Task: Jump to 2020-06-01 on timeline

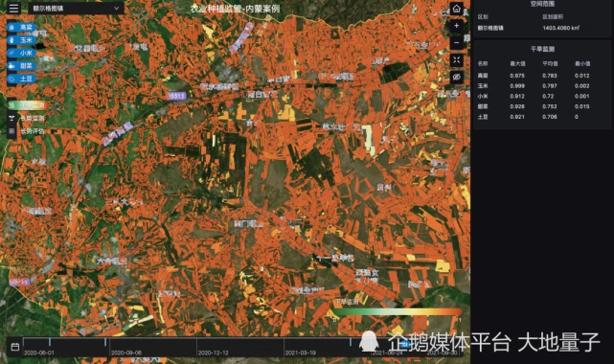Action: (x=38, y=353)
